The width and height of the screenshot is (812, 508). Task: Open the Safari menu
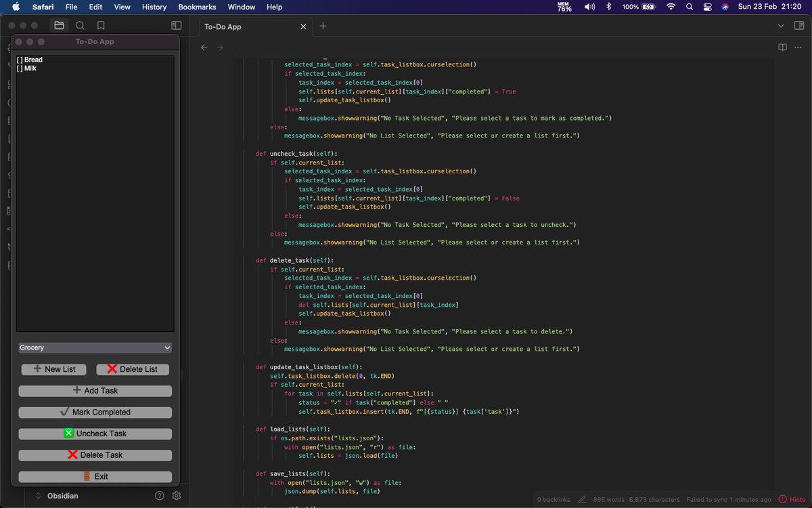(44, 7)
